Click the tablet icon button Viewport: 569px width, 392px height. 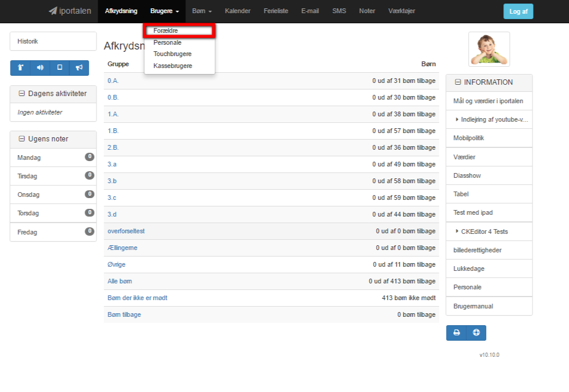point(60,67)
